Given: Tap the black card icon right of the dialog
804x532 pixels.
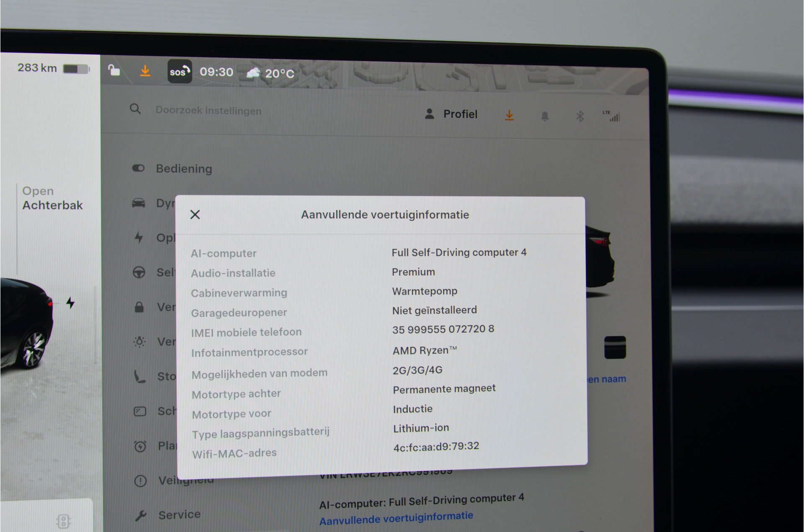Looking at the screenshot, I should click(615, 347).
